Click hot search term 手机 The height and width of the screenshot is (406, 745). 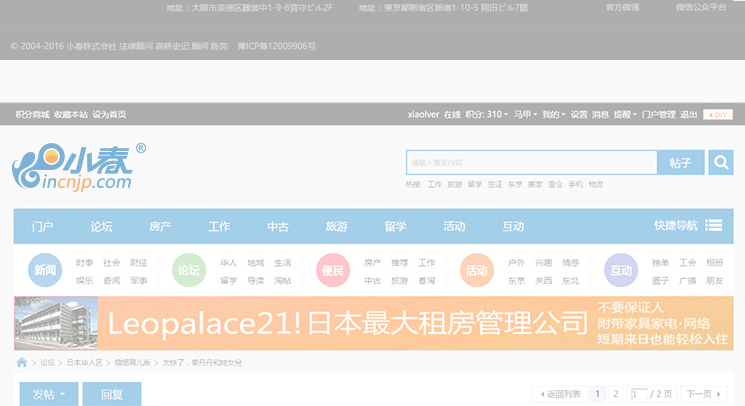pyautogui.click(x=575, y=184)
